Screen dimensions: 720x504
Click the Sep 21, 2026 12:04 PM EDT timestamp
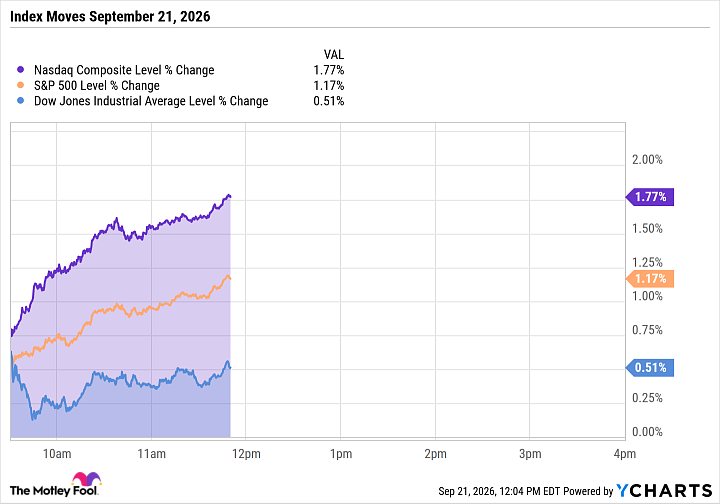click(499, 491)
